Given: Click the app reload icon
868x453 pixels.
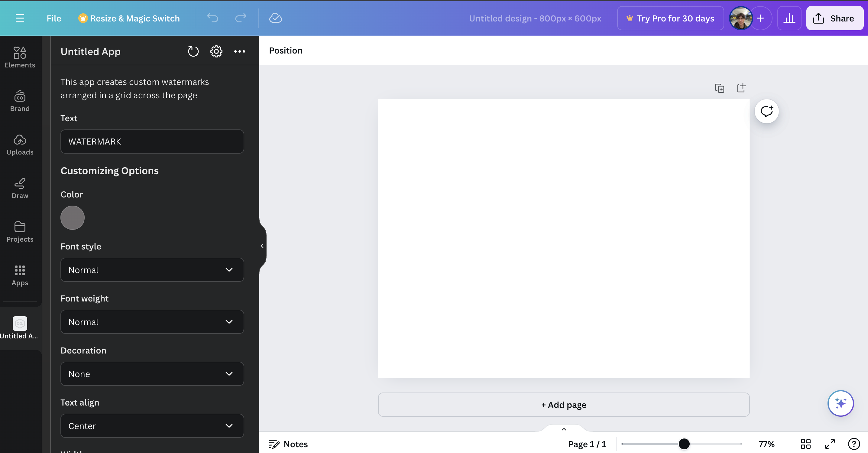Looking at the screenshot, I should point(193,51).
